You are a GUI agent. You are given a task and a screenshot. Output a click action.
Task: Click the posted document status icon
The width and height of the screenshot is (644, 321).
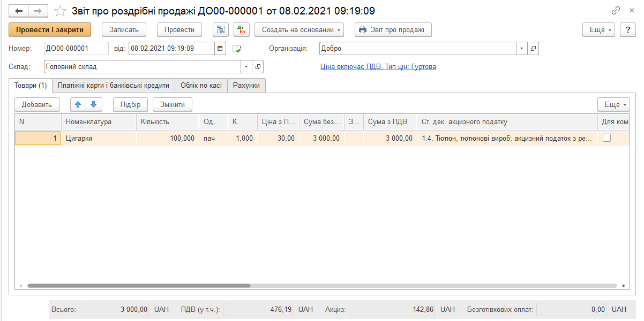237,49
